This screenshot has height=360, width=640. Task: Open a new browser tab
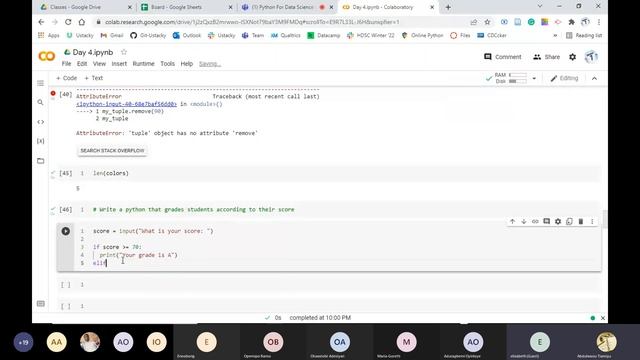coord(448,7)
